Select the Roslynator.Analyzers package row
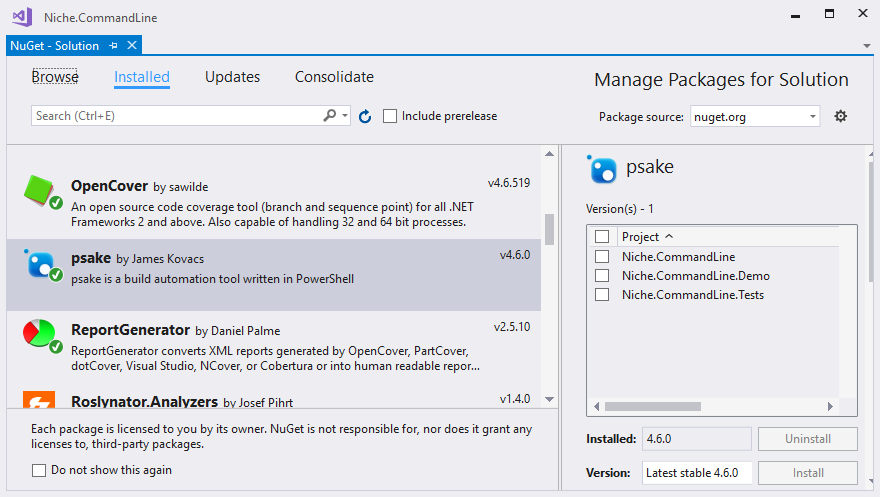 tap(274, 397)
